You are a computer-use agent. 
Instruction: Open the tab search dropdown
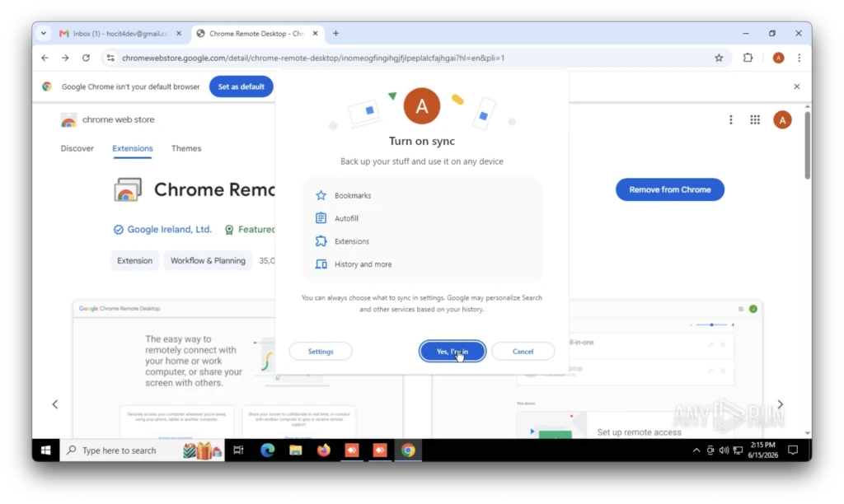tap(44, 33)
